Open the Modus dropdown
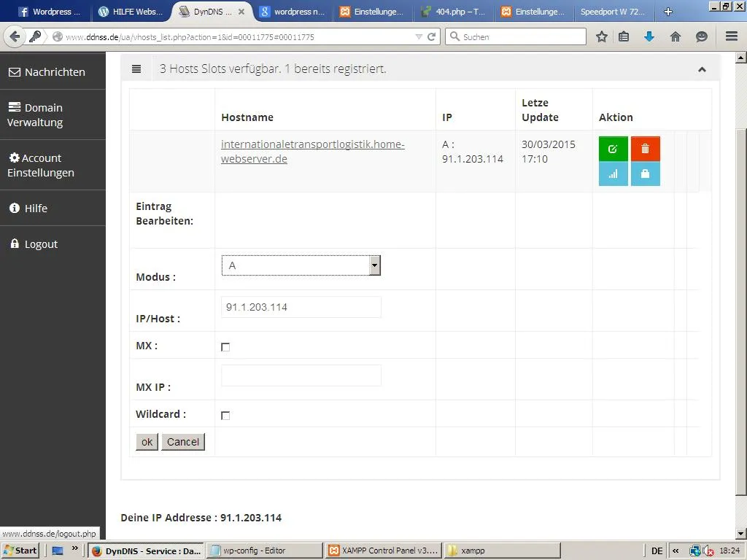The image size is (747, 560). 301,265
